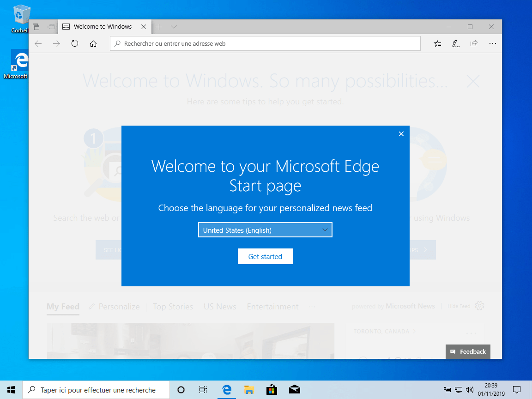Select the Microsoft Edge desktop shortcut
The height and width of the screenshot is (399, 532).
pos(16,64)
